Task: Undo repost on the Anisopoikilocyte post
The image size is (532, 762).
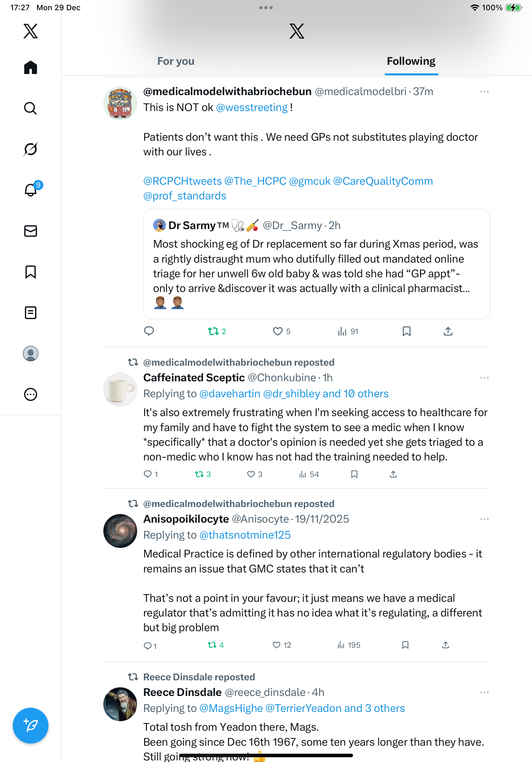Action: 212,645
